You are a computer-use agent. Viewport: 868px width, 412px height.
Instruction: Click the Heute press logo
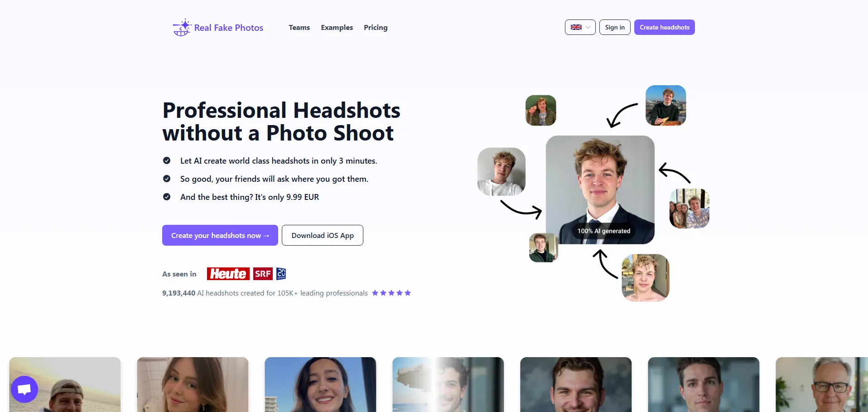click(x=228, y=274)
